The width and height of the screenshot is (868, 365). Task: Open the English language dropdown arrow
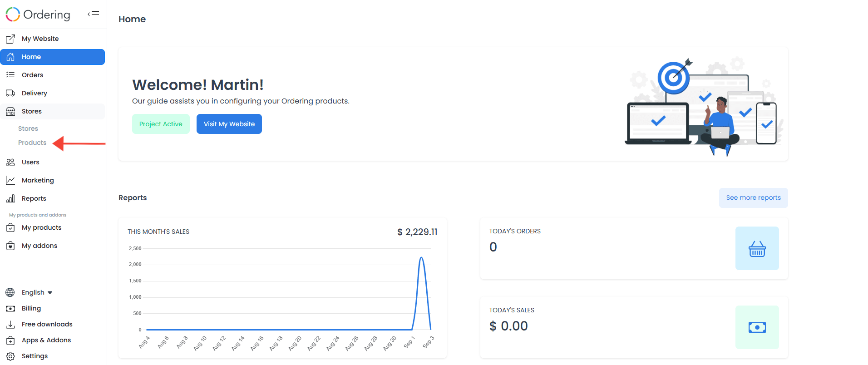click(50, 293)
